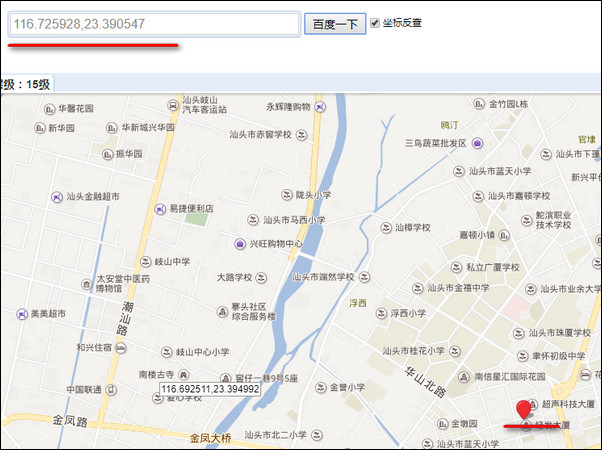Click the 汕头金融超市 supermarket icon

(57, 197)
